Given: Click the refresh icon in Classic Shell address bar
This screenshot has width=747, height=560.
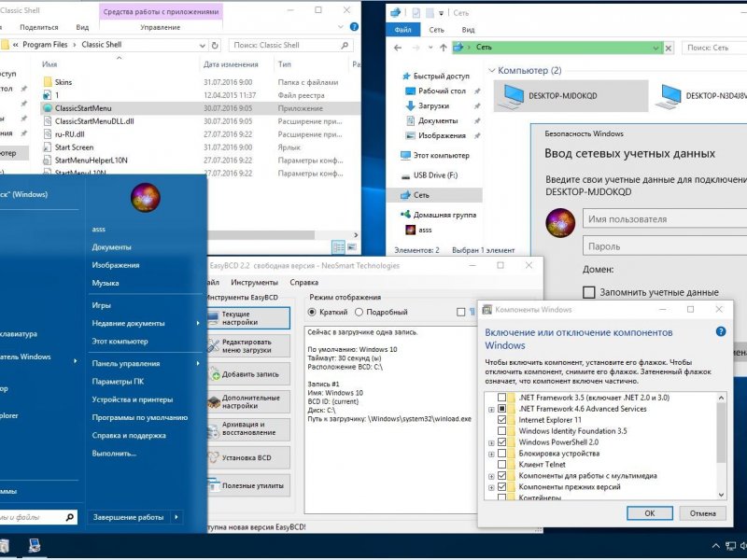Looking at the screenshot, I should pos(215,45).
